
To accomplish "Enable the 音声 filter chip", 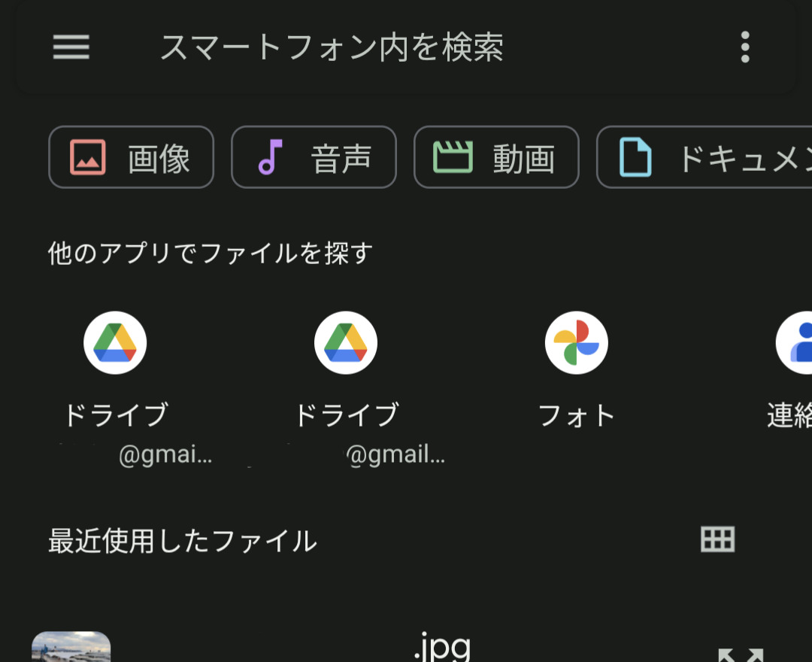I will pos(314,157).
